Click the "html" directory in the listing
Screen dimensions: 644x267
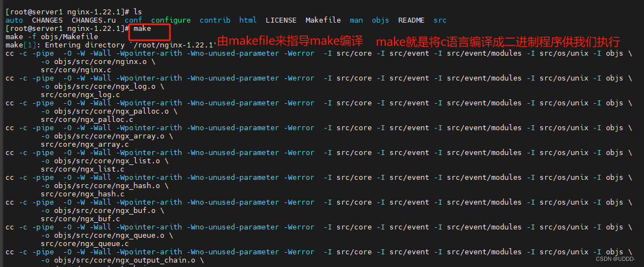click(x=248, y=20)
